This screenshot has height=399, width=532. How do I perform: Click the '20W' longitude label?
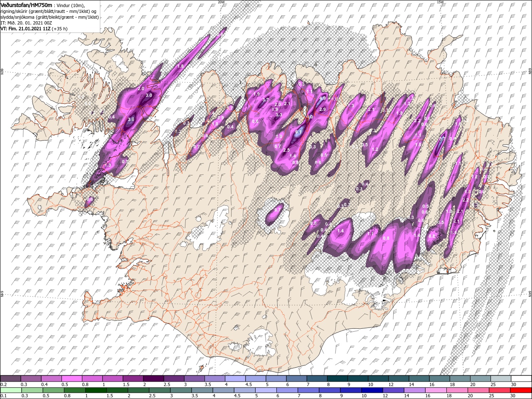click(221, 2)
